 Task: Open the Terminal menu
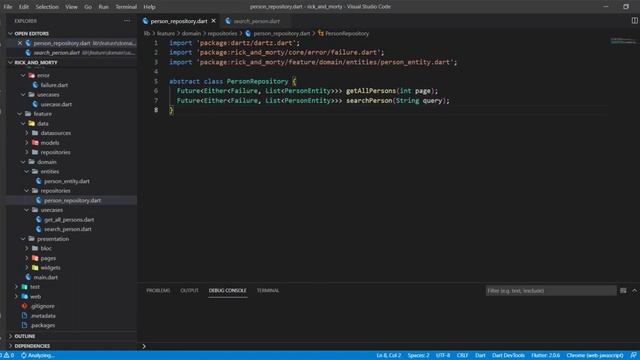(126, 7)
